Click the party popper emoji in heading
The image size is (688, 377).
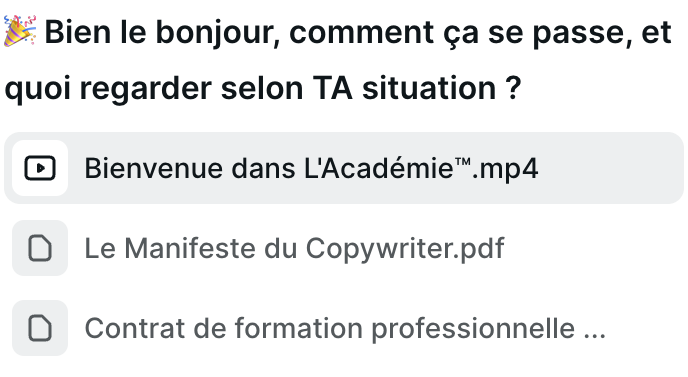click(20, 31)
